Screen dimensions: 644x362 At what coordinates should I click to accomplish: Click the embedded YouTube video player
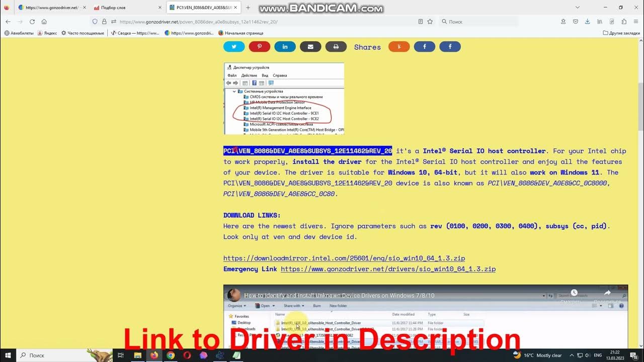click(x=426, y=316)
